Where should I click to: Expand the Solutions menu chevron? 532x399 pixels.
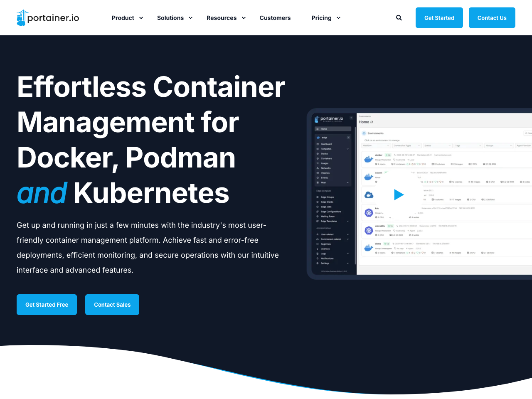(x=190, y=18)
